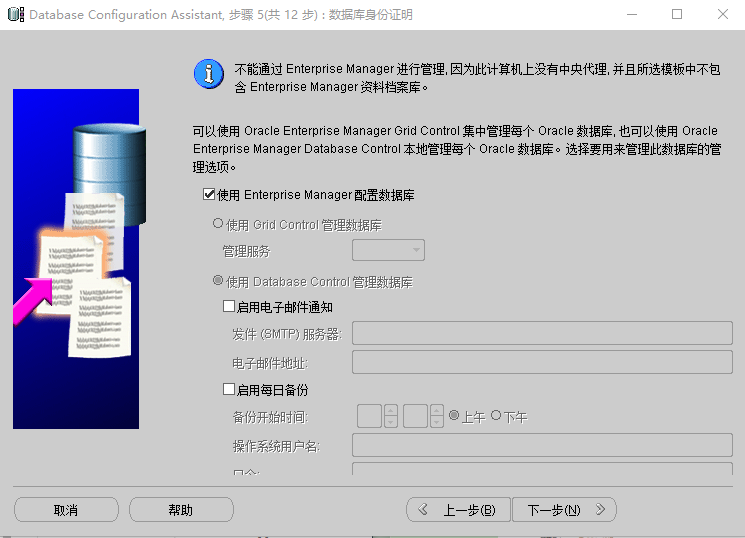Go back with 上一步(B) button
Viewport: 745px width, 538px height.
458,510
